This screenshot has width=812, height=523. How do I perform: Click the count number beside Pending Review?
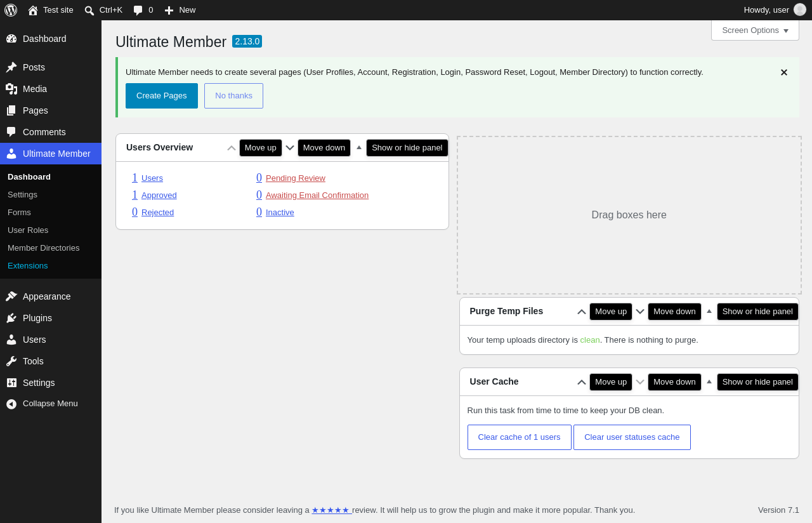[259, 178]
